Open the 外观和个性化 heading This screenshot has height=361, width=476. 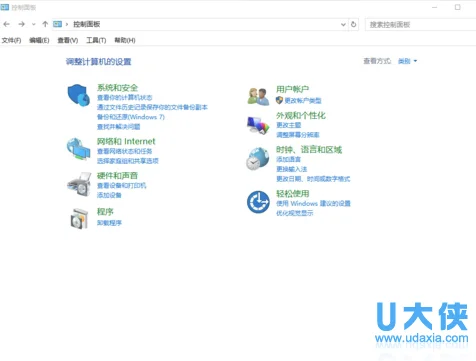point(301,116)
